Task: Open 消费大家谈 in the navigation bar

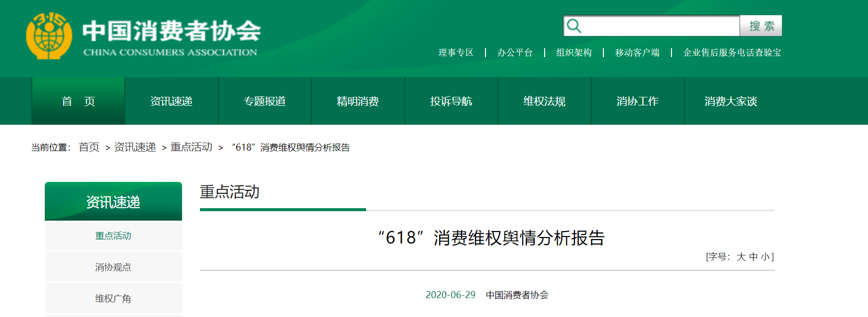Action: click(730, 101)
